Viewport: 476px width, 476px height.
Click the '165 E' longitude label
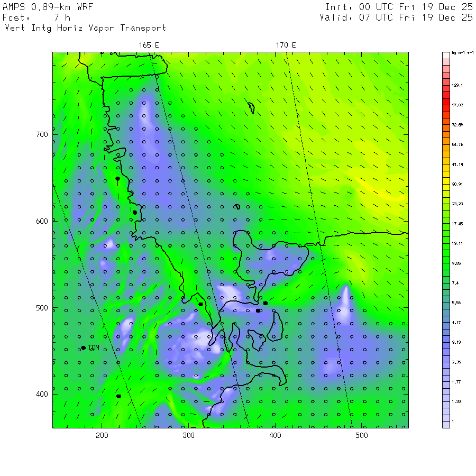(x=149, y=45)
